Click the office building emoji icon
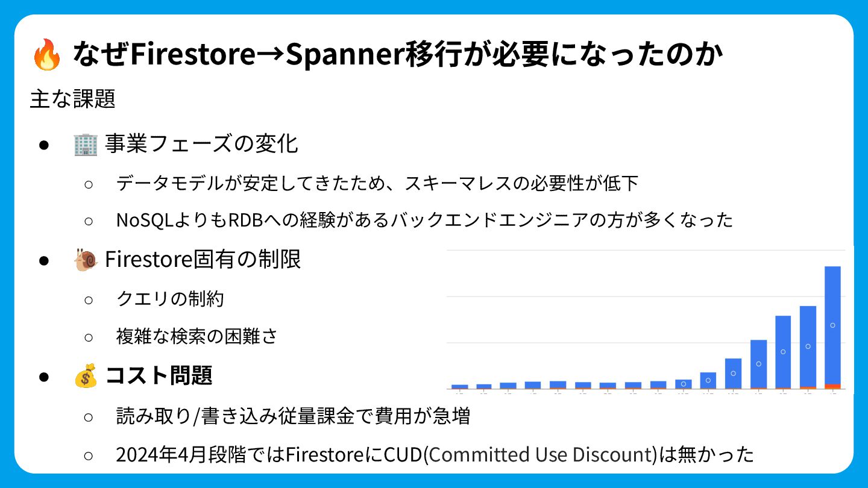The height and width of the screenshot is (488, 868). (85, 145)
